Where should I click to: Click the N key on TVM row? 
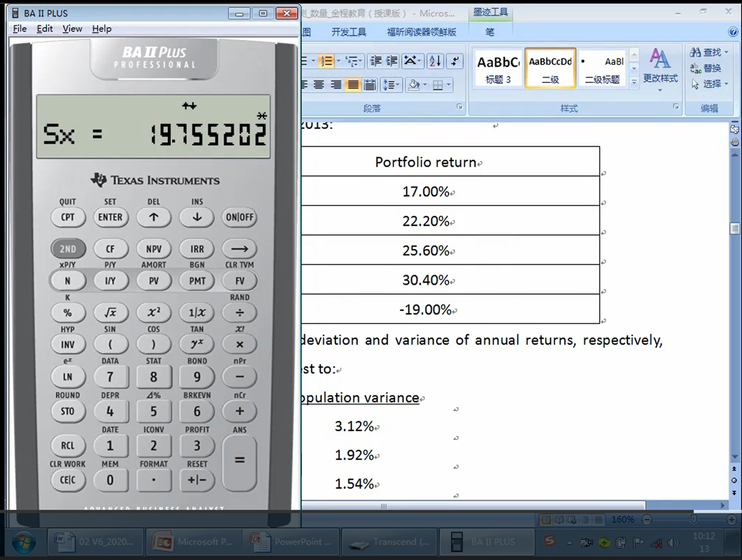coord(67,281)
